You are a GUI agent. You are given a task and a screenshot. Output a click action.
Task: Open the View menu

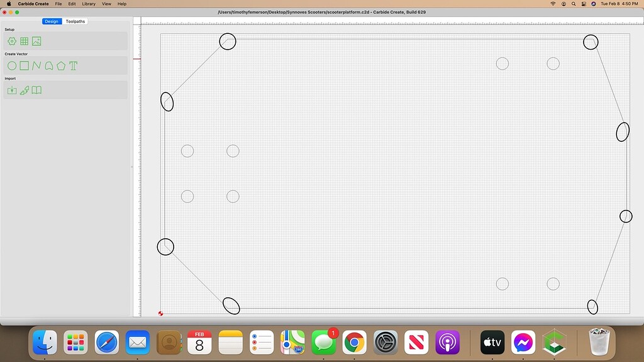106,4
